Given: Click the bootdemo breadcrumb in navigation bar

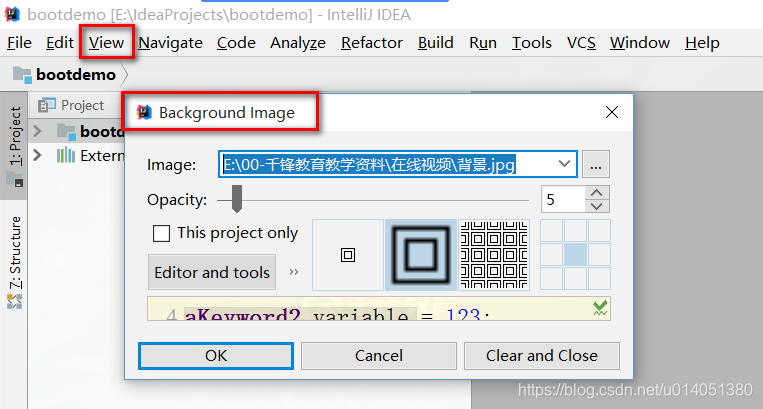Looking at the screenshot, I should [x=76, y=74].
